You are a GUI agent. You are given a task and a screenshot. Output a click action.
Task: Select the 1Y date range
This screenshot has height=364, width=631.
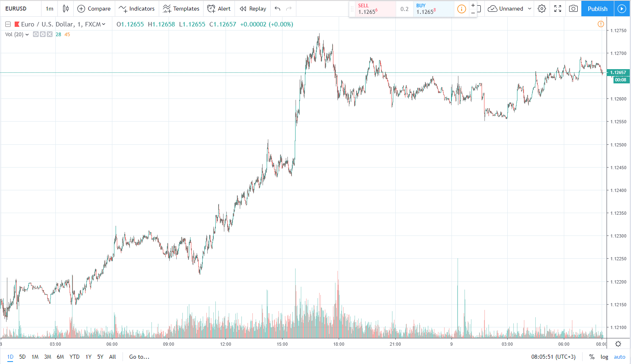tap(88, 357)
